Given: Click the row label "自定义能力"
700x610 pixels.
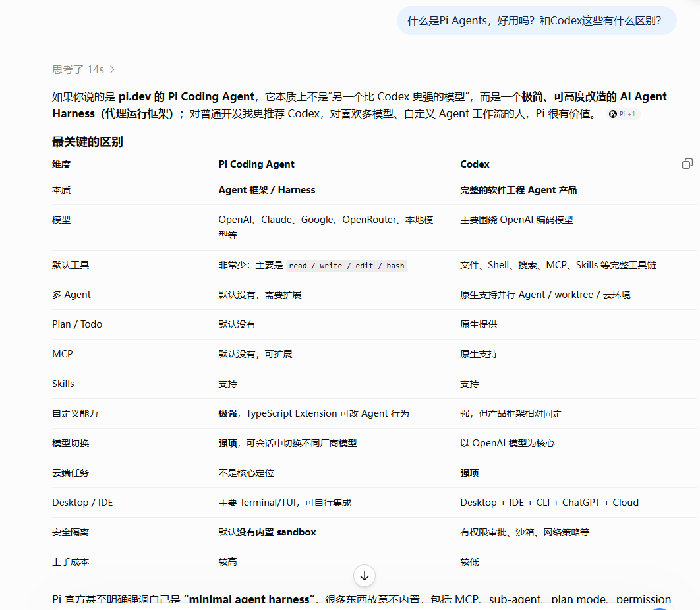Looking at the screenshot, I should [x=75, y=413].
